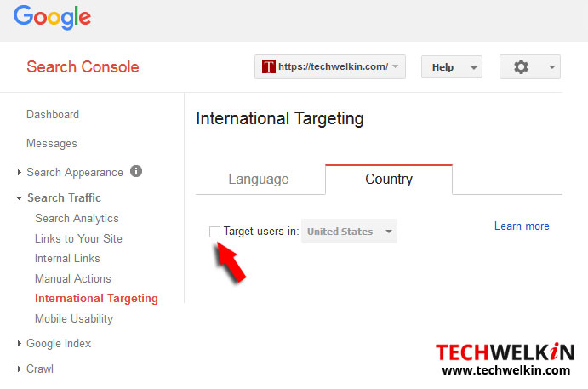This screenshot has height=389, width=588.
Task: Expand the Crawl section
Action: [19, 369]
